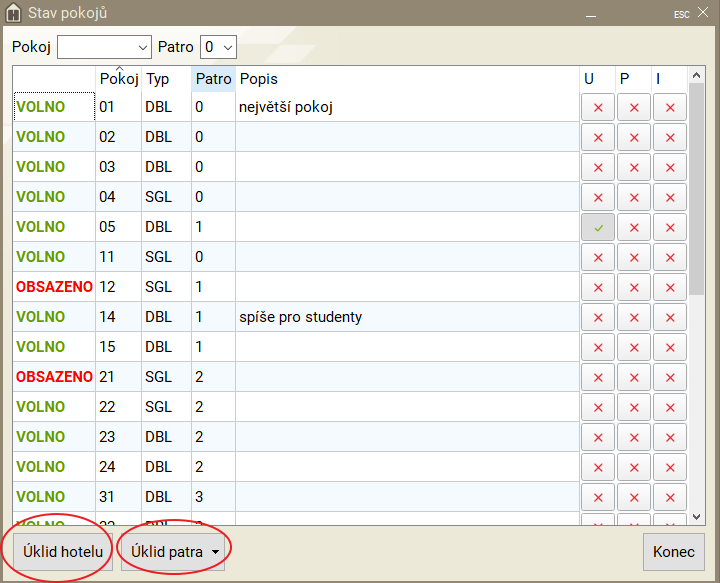Toggle P status for room 12
The image size is (720, 583).
(x=634, y=287)
